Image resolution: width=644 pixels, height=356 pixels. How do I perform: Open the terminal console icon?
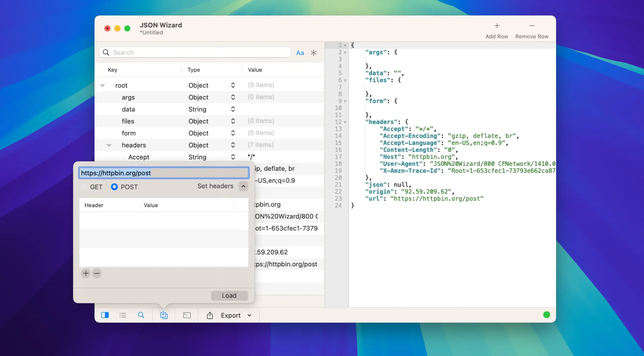(x=187, y=315)
